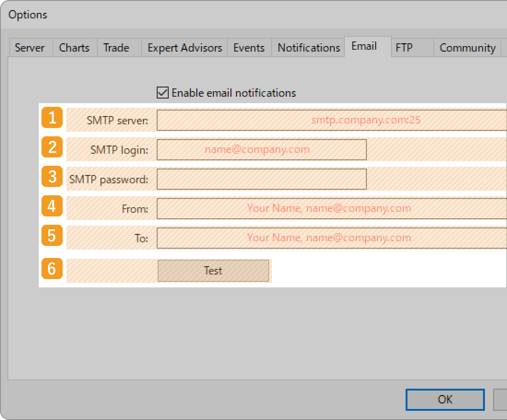
Task: Click the orange step badge numbered 3
Action: point(52,177)
